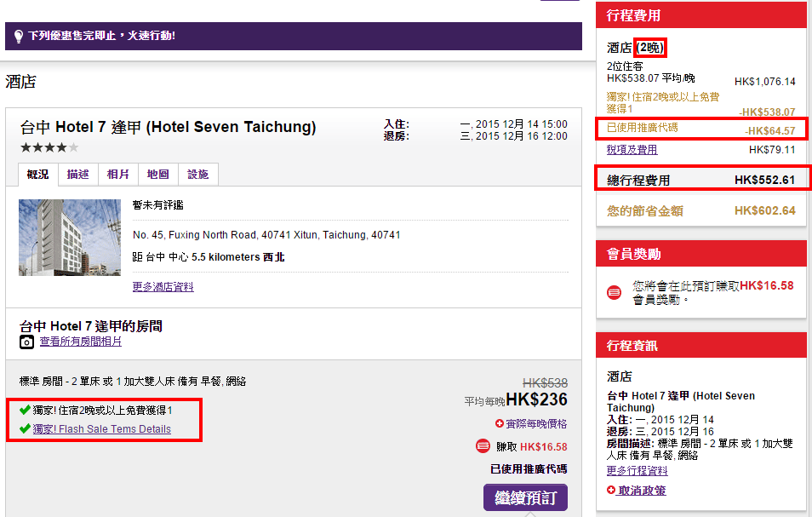Select the 設施 tab
This screenshot has width=812, height=517.
197,174
